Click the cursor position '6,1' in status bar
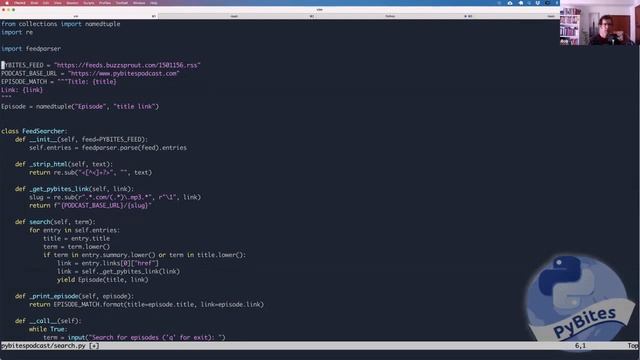This screenshot has width=640, height=360. click(580, 346)
